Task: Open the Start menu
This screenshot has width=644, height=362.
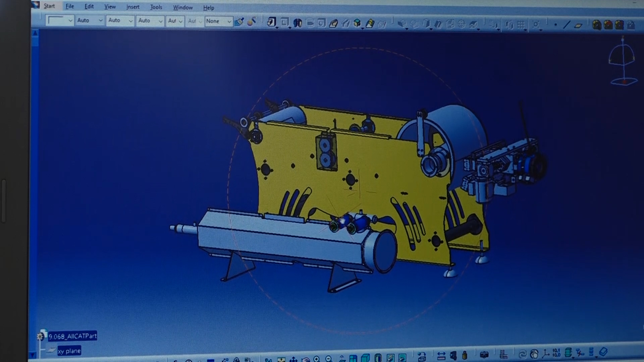Action: pyautogui.click(x=49, y=6)
